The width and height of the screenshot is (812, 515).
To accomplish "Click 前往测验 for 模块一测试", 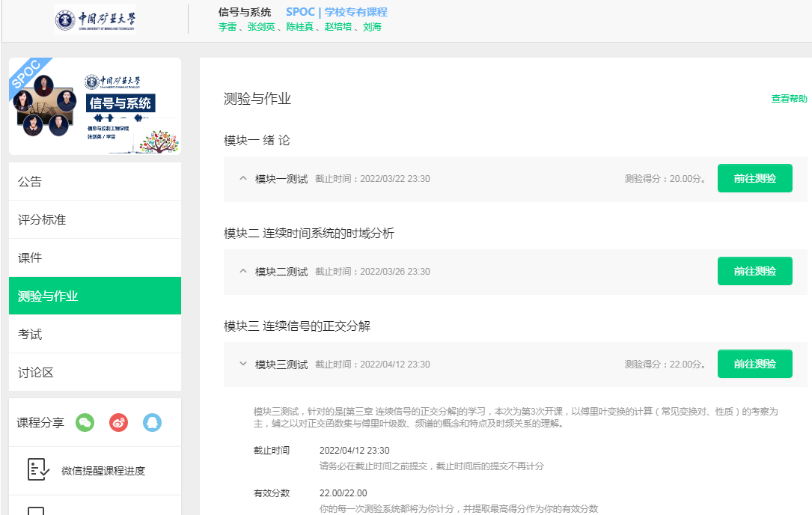I will [x=754, y=178].
